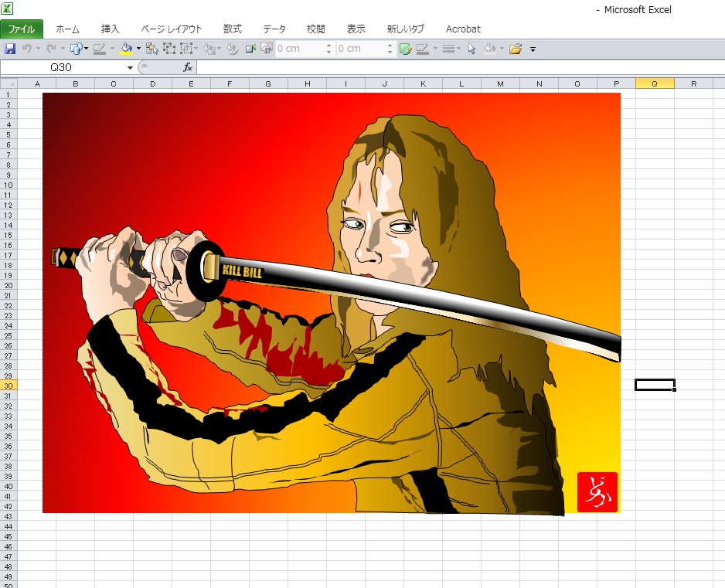This screenshot has height=588, width=725.
Task: Open the 表示 tab
Action: 356,29
